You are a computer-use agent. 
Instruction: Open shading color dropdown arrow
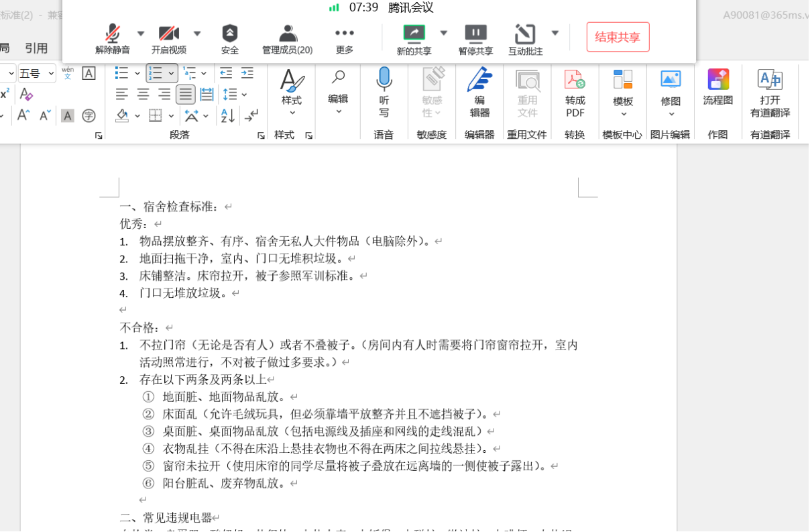coord(137,116)
